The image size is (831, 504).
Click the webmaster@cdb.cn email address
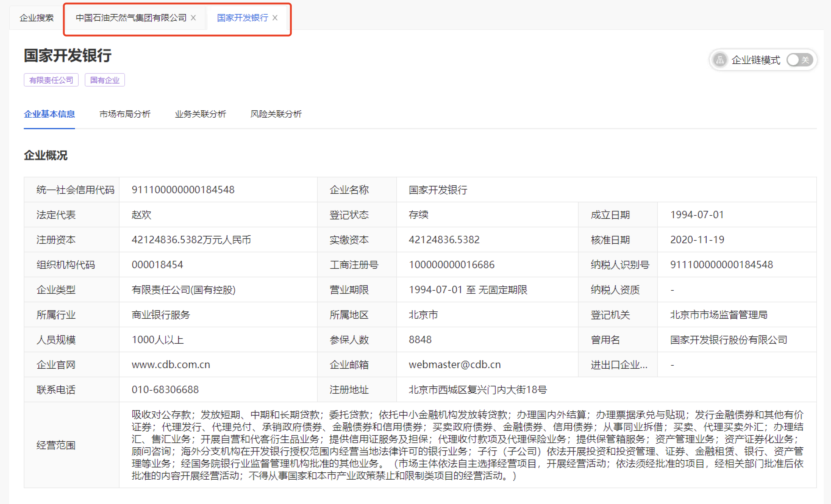(455, 364)
